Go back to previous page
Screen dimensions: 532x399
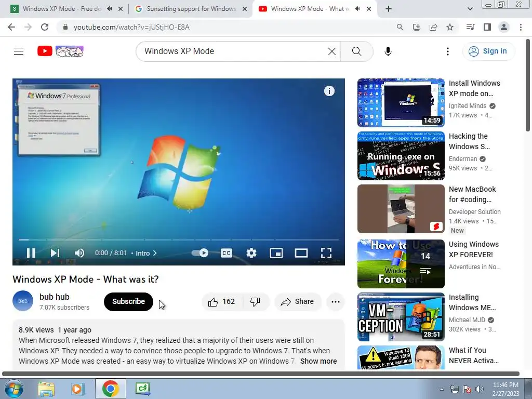tap(11, 27)
